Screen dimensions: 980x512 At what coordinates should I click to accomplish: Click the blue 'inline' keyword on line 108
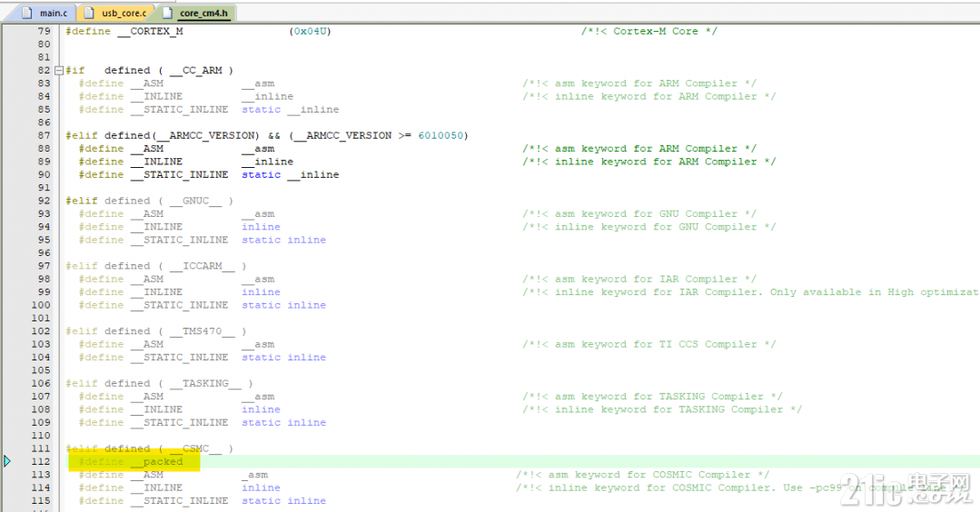coord(262,409)
